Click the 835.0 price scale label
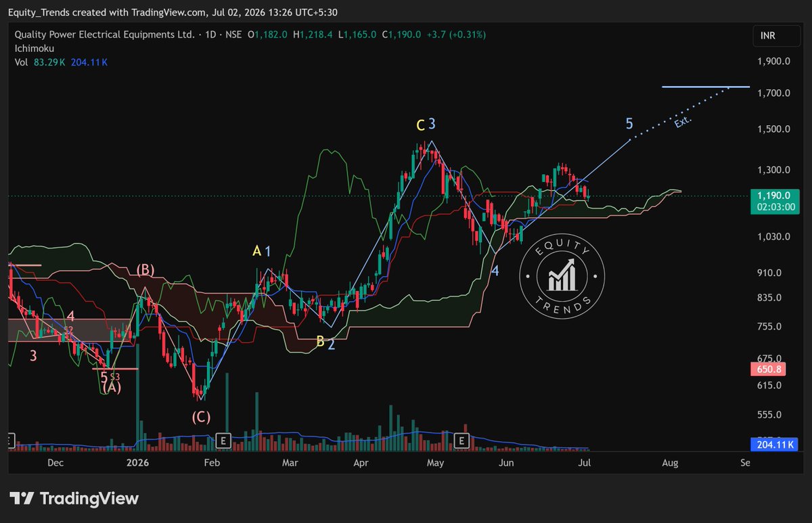The height and width of the screenshot is (523, 812). point(769,298)
